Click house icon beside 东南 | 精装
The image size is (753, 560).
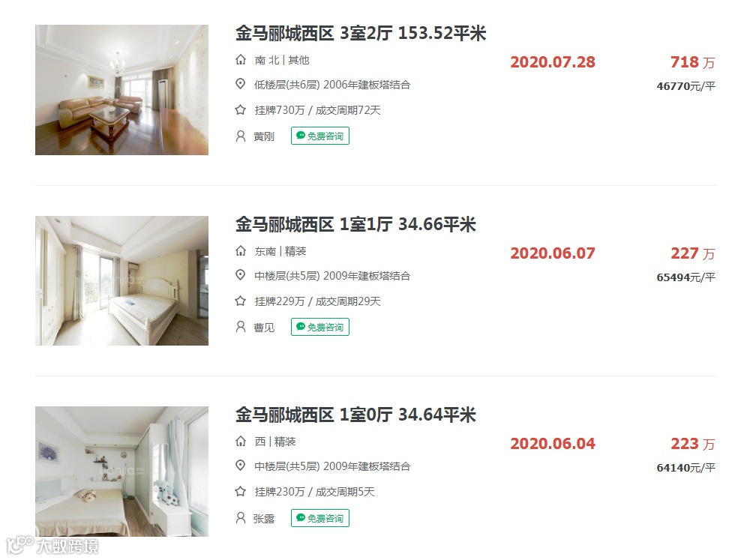241,250
